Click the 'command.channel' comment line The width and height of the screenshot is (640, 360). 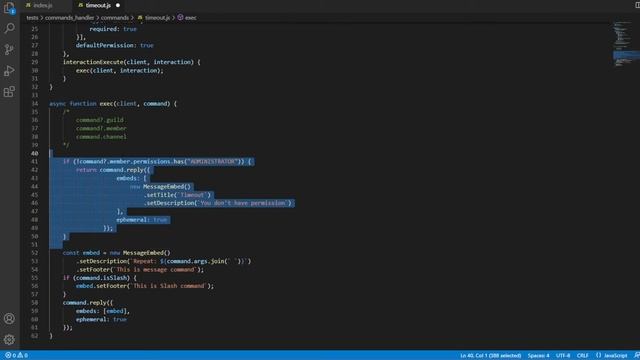[101, 137]
